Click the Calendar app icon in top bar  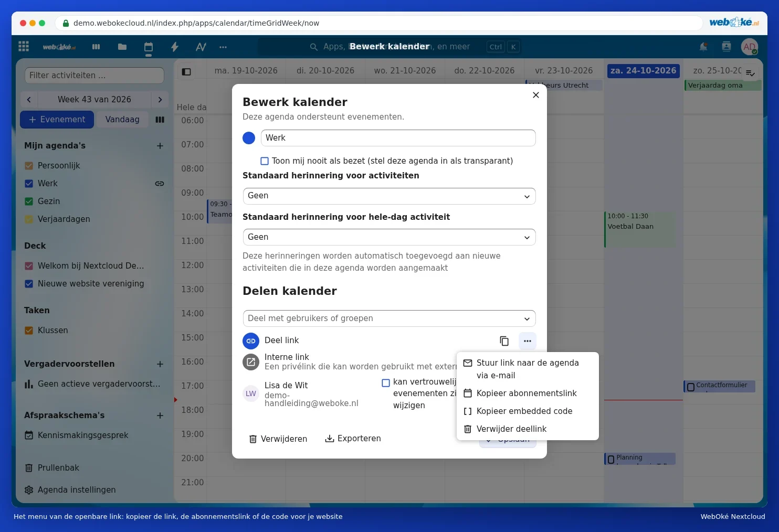[x=149, y=47]
